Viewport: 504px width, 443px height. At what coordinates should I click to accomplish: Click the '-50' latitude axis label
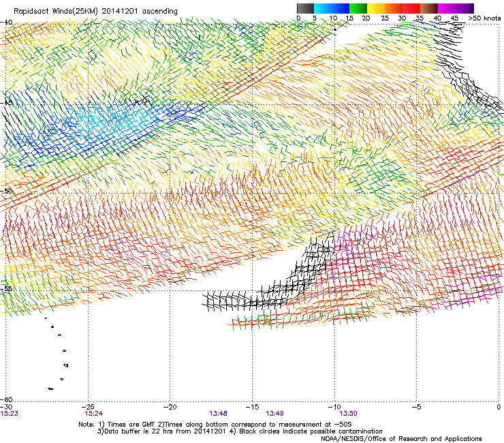[6, 191]
